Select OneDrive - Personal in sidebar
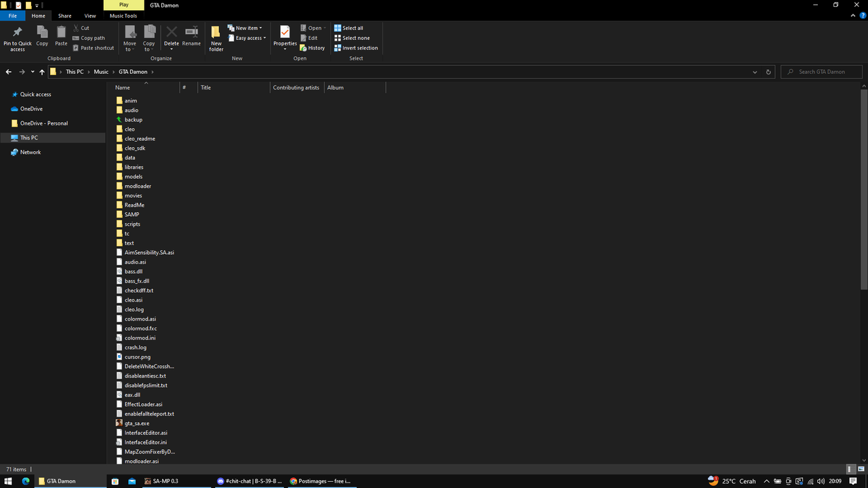Viewport: 868px width, 488px height. (x=43, y=123)
